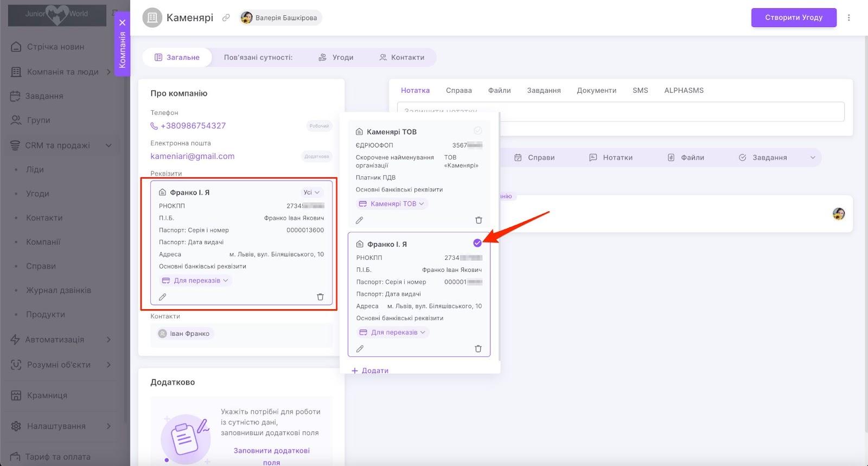Select Каменярі ТОВ requisite checkmark circle
The width and height of the screenshot is (868, 466).
pos(478,131)
